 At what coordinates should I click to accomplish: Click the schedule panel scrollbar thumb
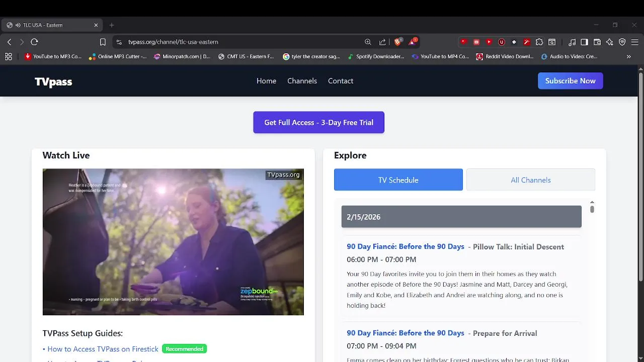pyautogui.click(x=592, y=209)
